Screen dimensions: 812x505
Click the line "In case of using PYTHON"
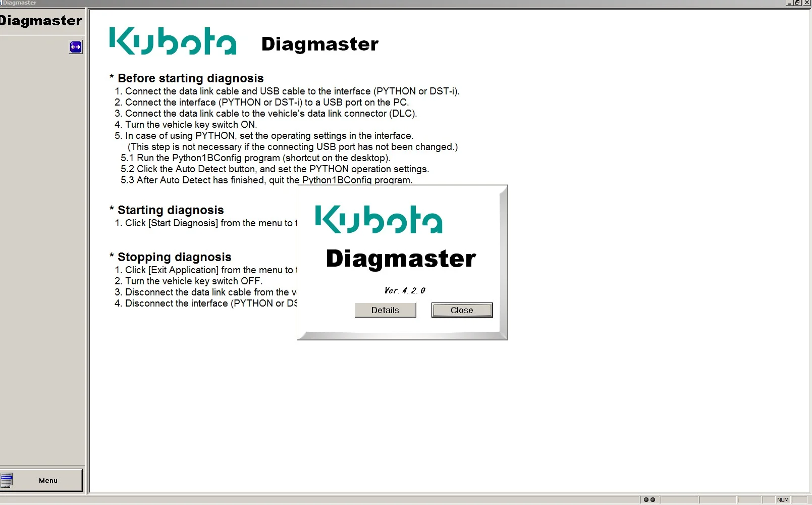pyautogui.click(x=264, y=136)
